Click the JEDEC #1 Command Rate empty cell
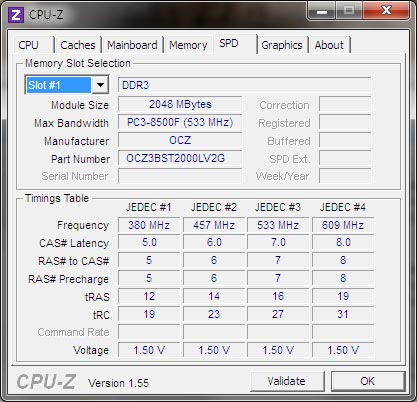Screen dimensions: 417x402 [x=149, y=332]
